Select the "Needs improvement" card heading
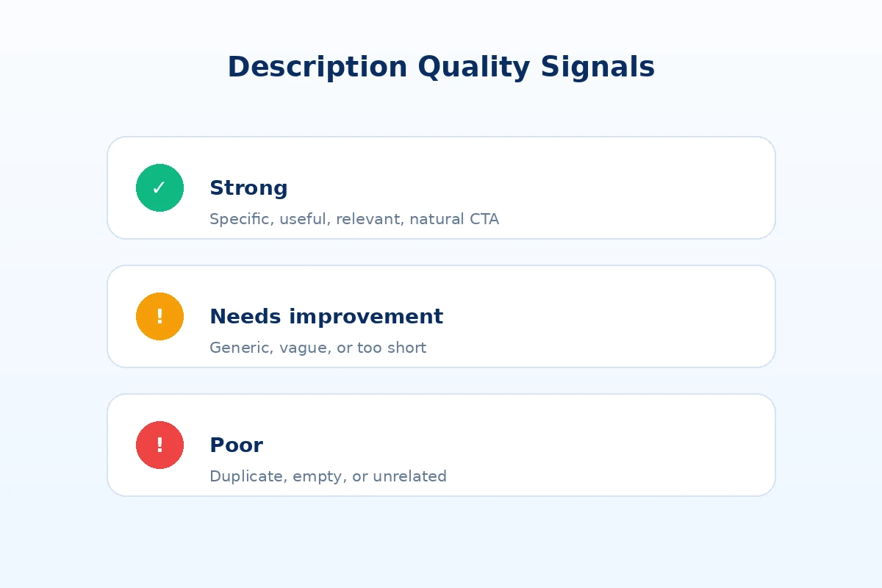The width and height of the screenshot is (882, 588). [326, 317]
